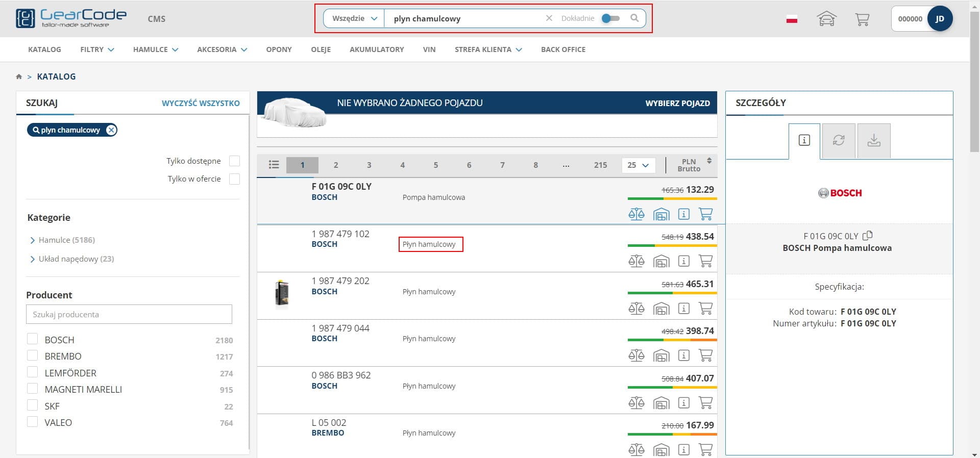Expand the STREFA KLIENTA menu
This screenshot has width=980, height=458.
click(x=488, y=49)
